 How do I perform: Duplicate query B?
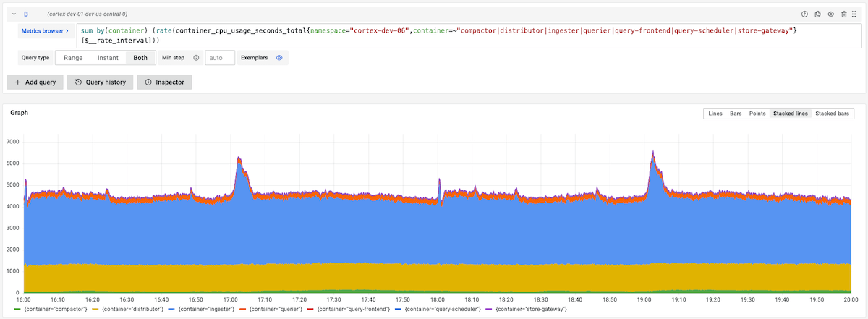click(x=817, y=14)
